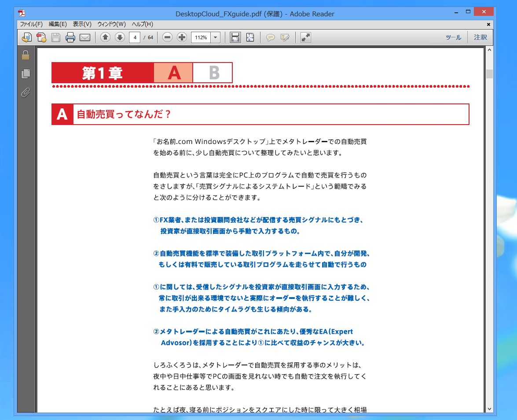
Task: Click the save file floppy icon
Action: (56, 37)
